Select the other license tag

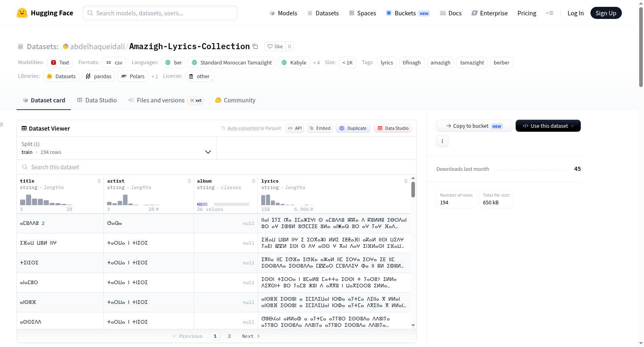pos(199,76)
